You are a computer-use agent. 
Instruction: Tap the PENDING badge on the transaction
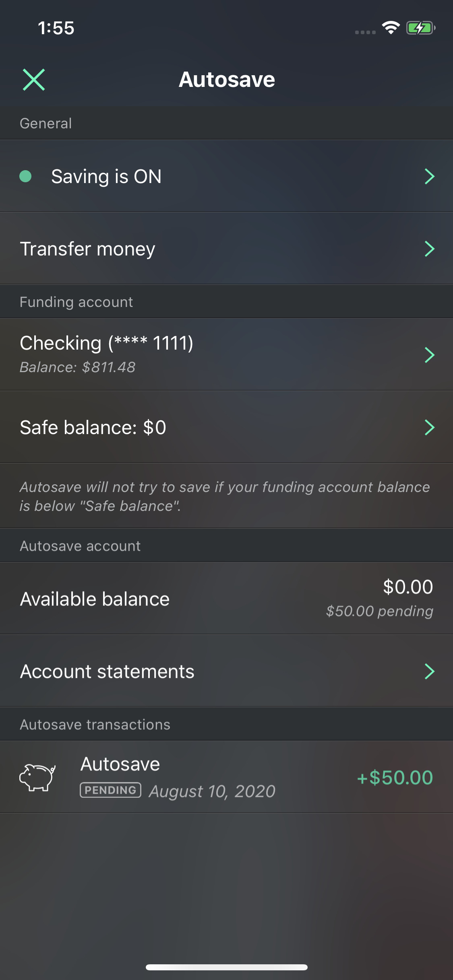click(x=110, y=790)
